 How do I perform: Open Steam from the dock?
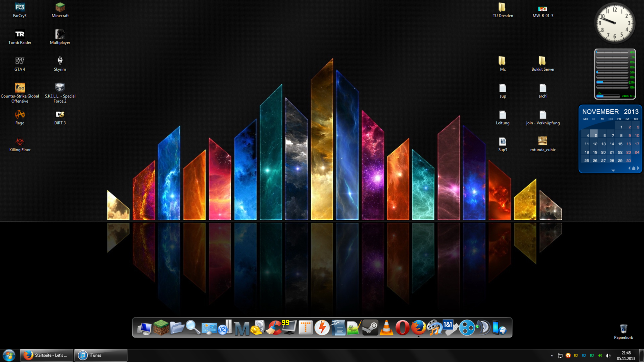pyautogui.click(x=370, y=327)
